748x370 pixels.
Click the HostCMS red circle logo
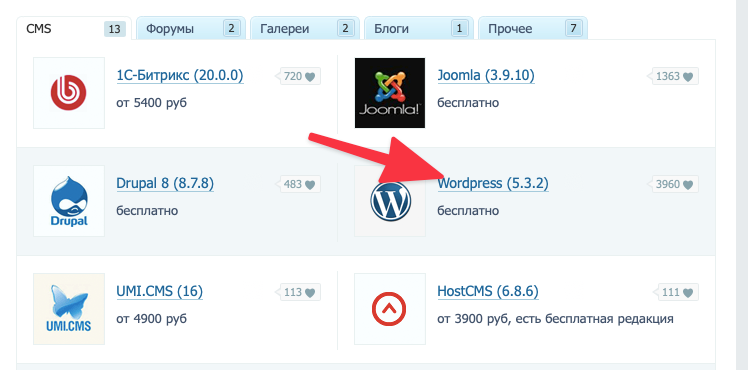point(390,309)
